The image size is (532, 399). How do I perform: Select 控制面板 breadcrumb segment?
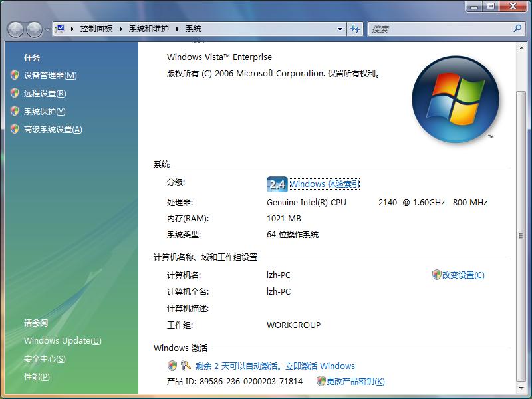96,29
